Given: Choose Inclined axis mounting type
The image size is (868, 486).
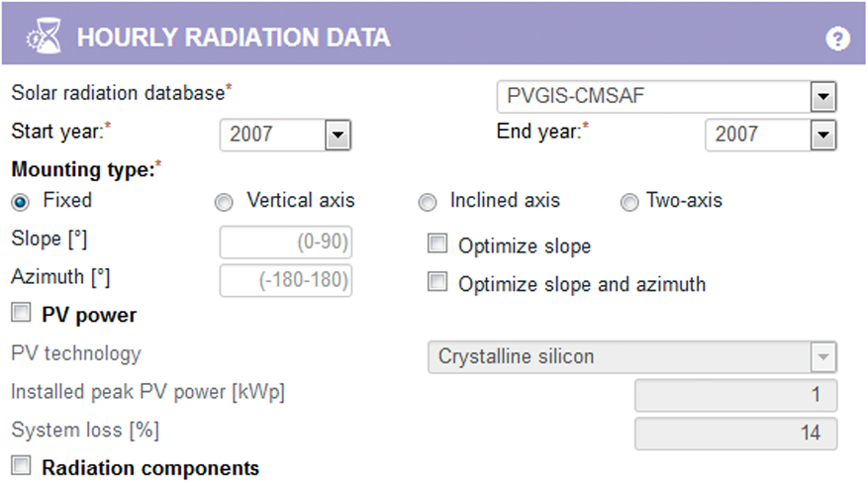Looking at the screenshot, I should point(428,202).
